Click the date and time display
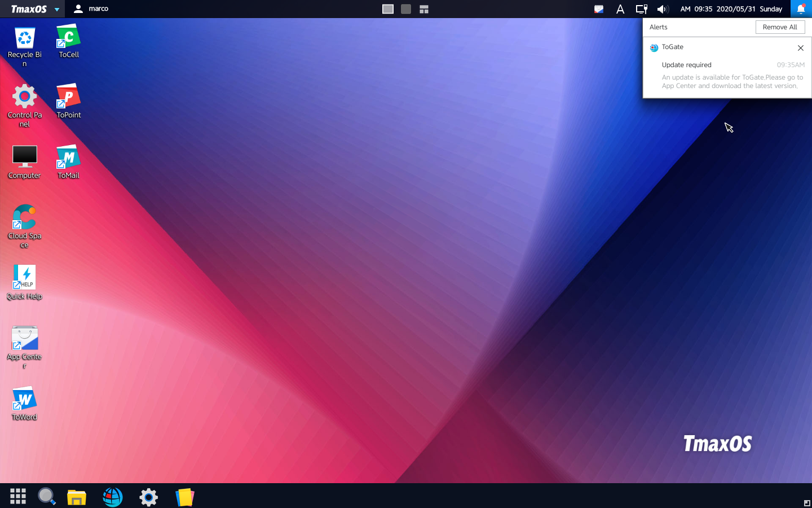 pyautogui.click(x=731, y=9)
